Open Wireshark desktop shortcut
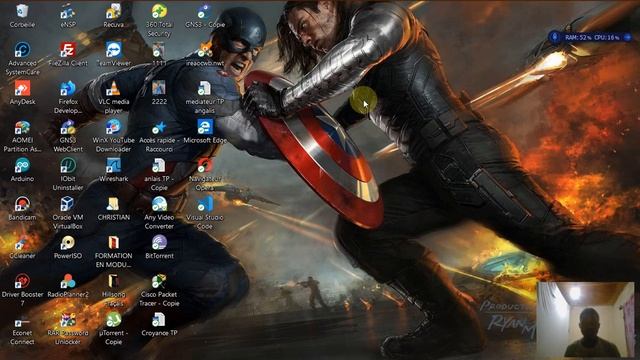Image resolution: width=640 pixels, height=360 pixels. click(x=113, y=165)
